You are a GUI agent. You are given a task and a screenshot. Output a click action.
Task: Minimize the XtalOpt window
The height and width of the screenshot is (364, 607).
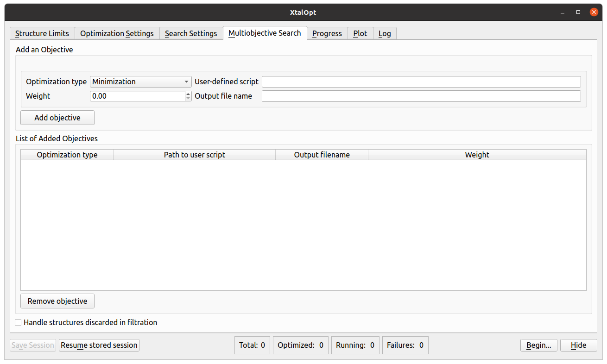coord(563,12)
